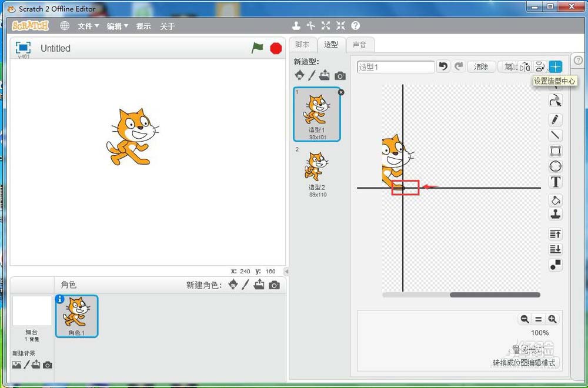The width and height of the screenshot is (588, 388).
Task: Click the cat sprite on the stage
Action: coord(132,137)
